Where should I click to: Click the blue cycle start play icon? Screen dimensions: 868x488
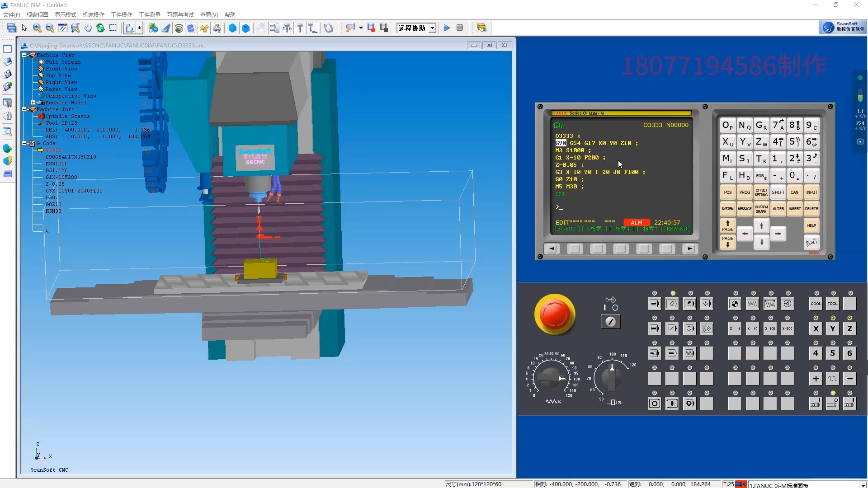tap(447, 28)
